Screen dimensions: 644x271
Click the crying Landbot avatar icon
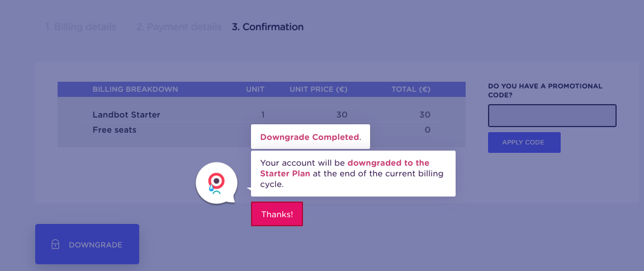pos(216,183)
